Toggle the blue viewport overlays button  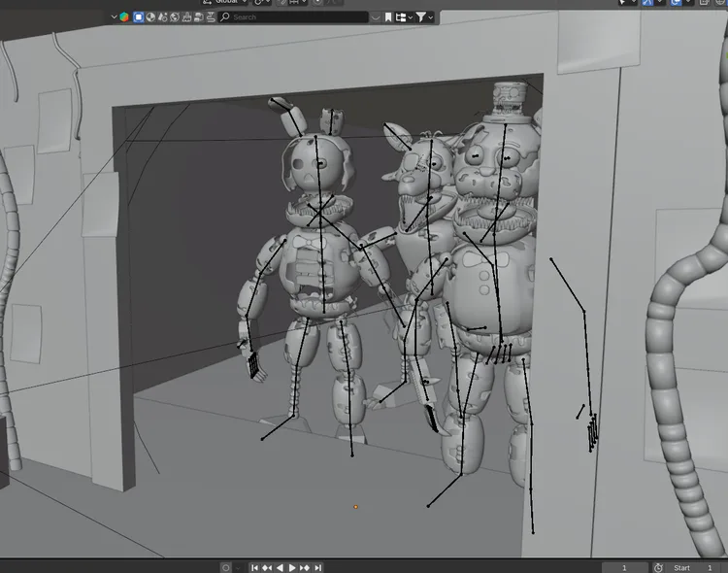pos(676,2)
